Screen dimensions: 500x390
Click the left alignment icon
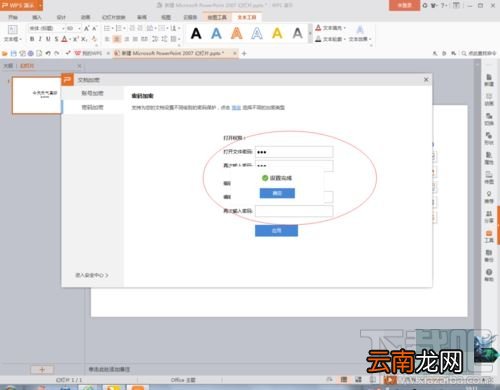coord(107,39)
